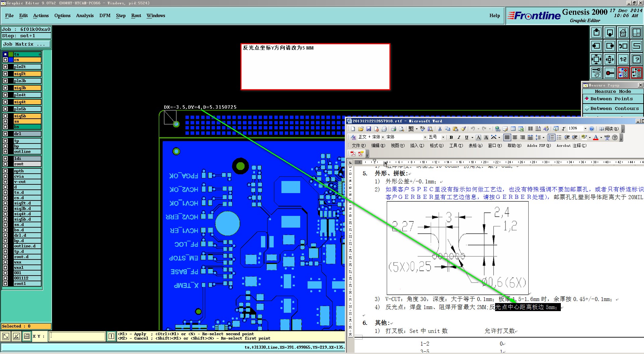The width and height of the screenshot is (644, 354).
Task: Click the zoom-area icon at bottom-left
Action: [6, 336]
